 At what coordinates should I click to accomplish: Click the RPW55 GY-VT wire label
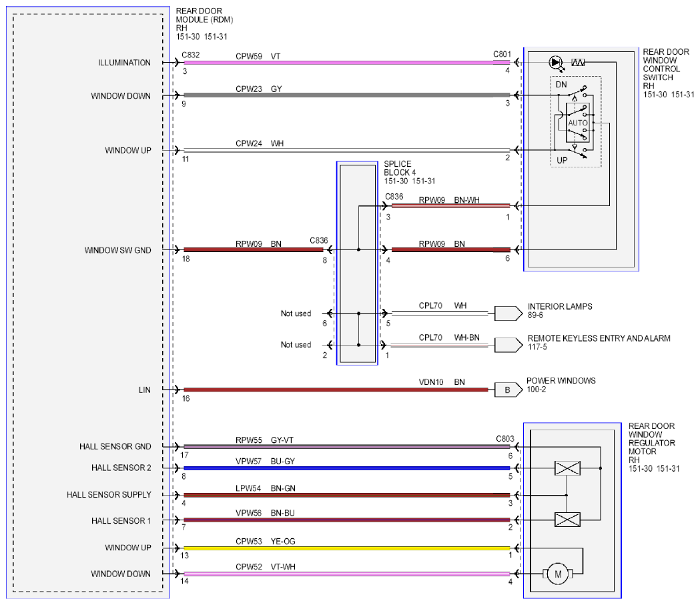click(x=264, y=440)
